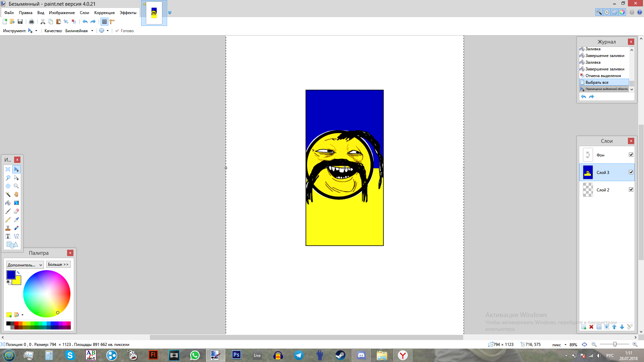This screenshot has height=362, width=644.
Task: Select the Line/Curve tool
Action: pyautogui.click(x=16, y=236)
